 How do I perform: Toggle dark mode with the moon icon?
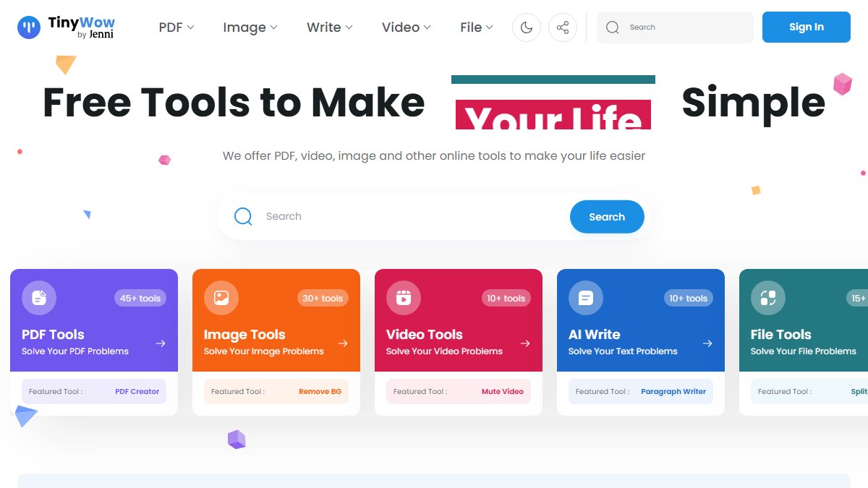click(527, 27)
